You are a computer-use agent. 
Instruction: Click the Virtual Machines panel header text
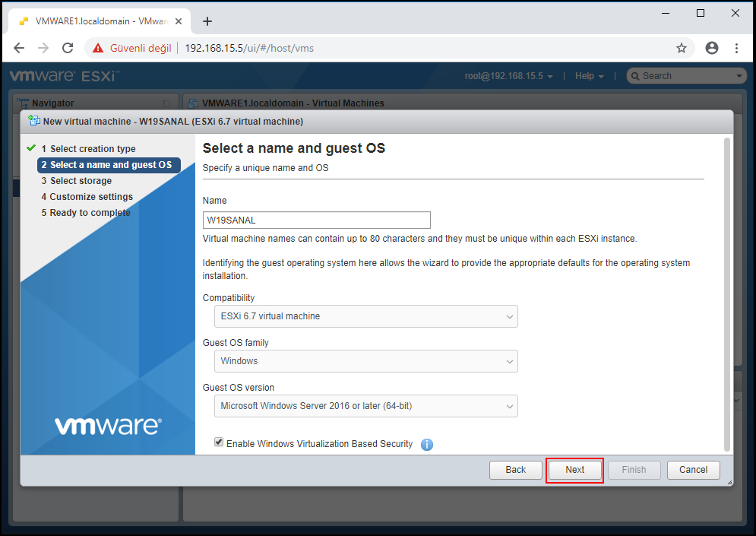point(293,103)
